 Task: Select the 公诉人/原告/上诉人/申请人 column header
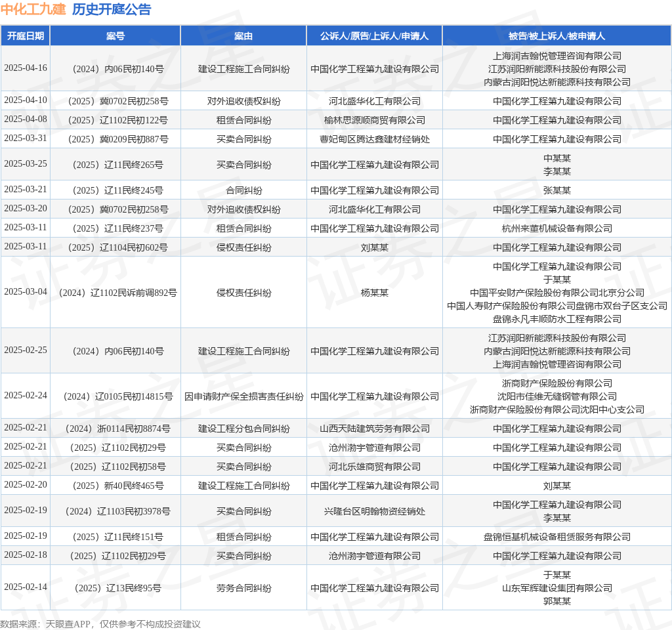375,36
